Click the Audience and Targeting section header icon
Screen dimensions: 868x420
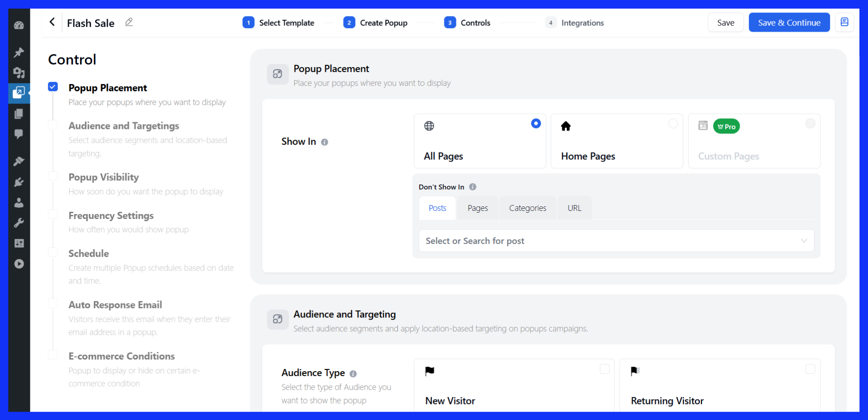(x=277, y=319)
